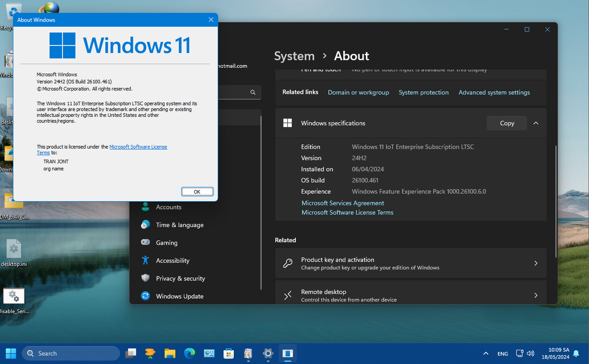Open the Windows Start menu
Screen dimensions: 589x364
(11, 353)
